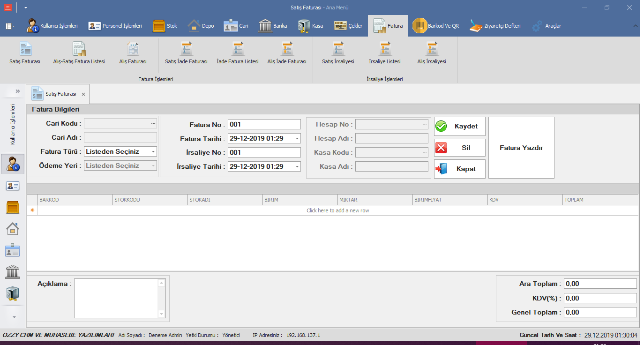Open the Fatura Tarihi date picker
The width and height of the screenshot is (644, 345).
pos(297,139)
